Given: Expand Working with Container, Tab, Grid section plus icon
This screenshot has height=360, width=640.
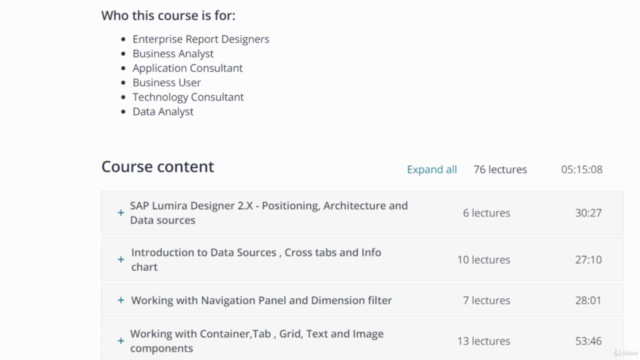Looking at the screenshot, I should (x=121, y=341).
